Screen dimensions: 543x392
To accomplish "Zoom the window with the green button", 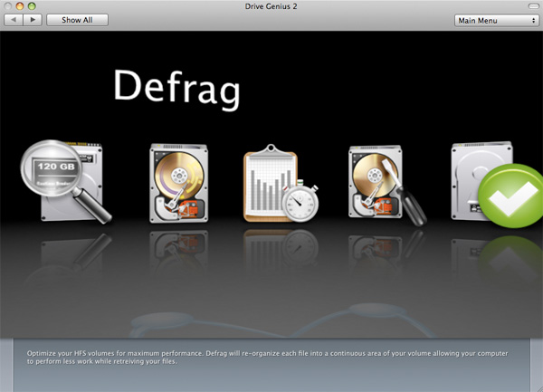I will point(32,6).
